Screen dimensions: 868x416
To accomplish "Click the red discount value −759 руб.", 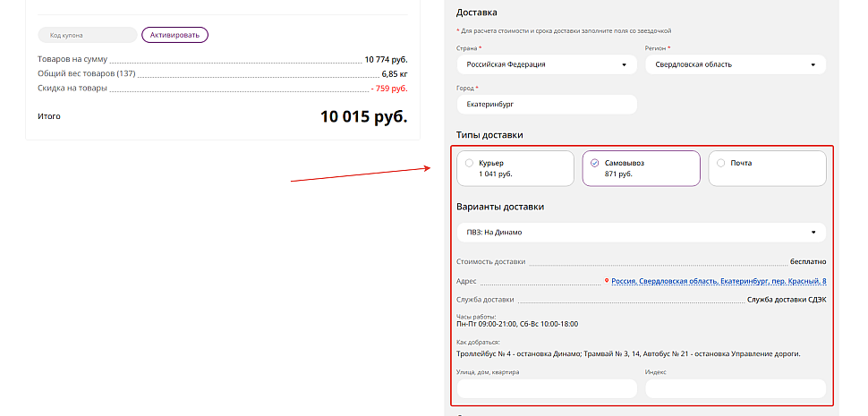I will coord(389,89).
